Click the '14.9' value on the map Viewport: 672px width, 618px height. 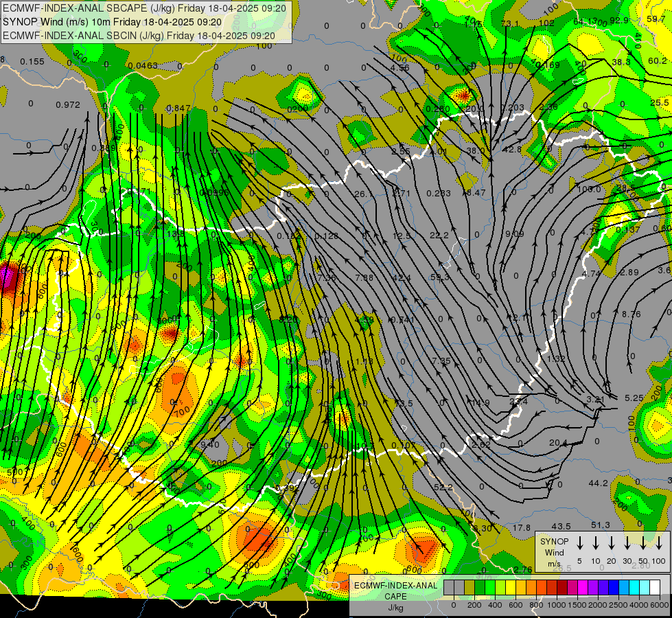pos(480,402)
